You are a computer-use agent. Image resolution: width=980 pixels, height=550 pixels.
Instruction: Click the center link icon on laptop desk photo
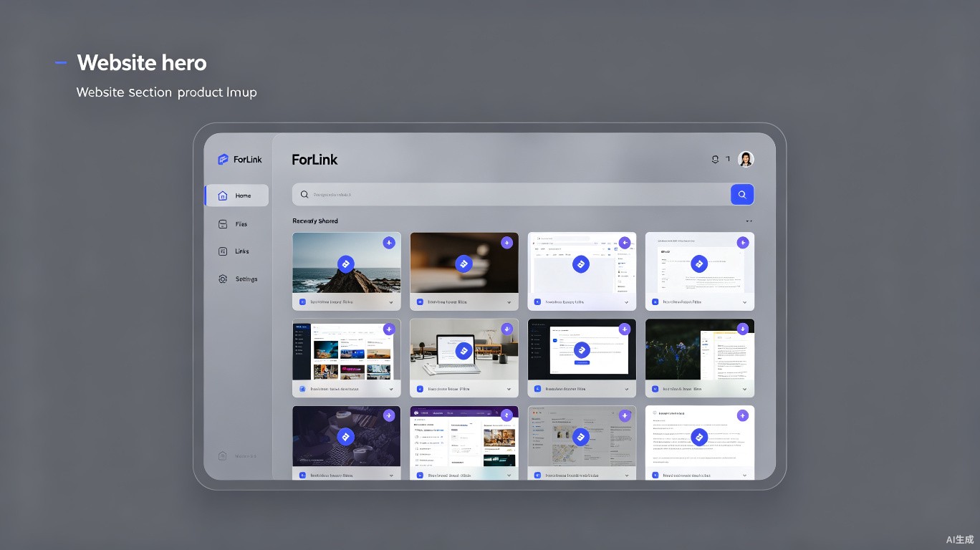point(463,351)
